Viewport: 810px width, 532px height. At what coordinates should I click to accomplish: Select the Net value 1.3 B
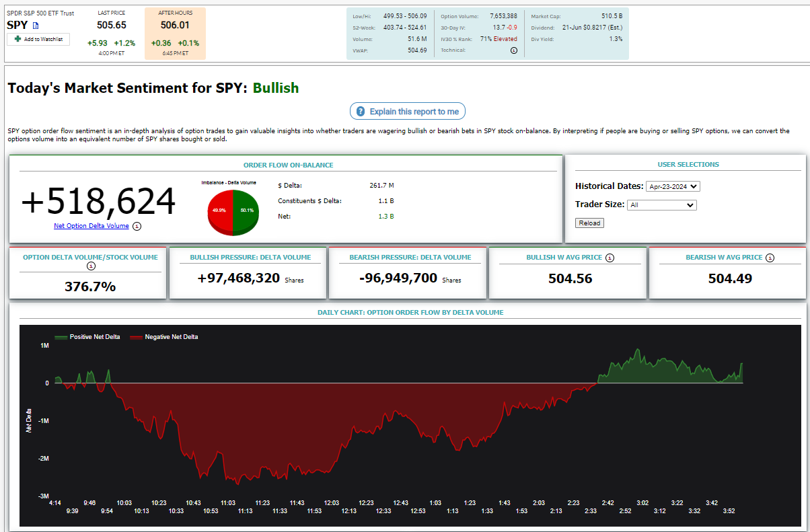[x=386, y=217]
